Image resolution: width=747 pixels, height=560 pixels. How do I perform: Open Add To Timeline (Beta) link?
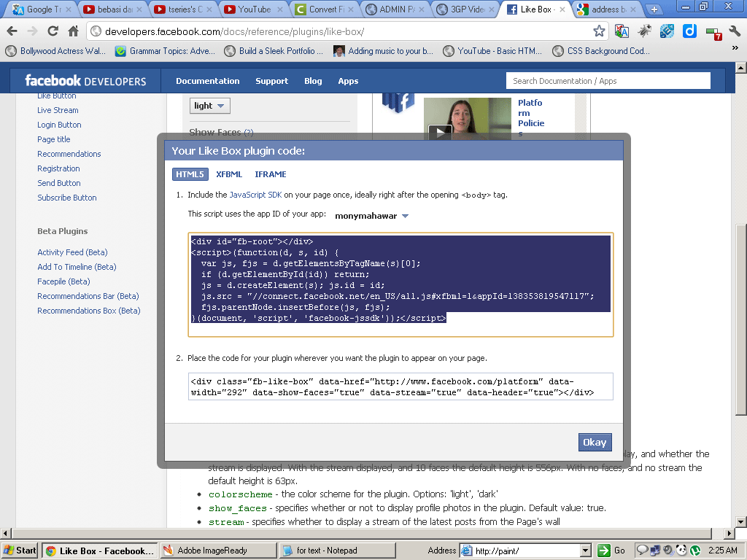pos(77,267)
